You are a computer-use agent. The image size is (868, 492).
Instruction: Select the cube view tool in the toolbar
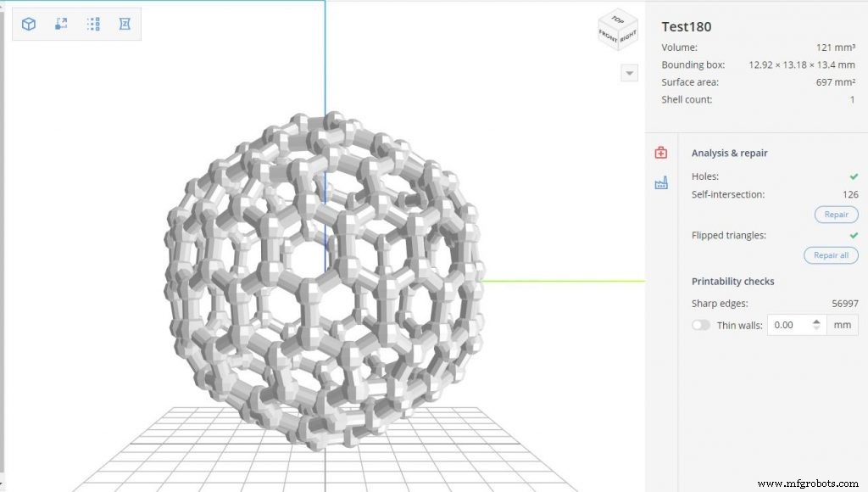28,24
